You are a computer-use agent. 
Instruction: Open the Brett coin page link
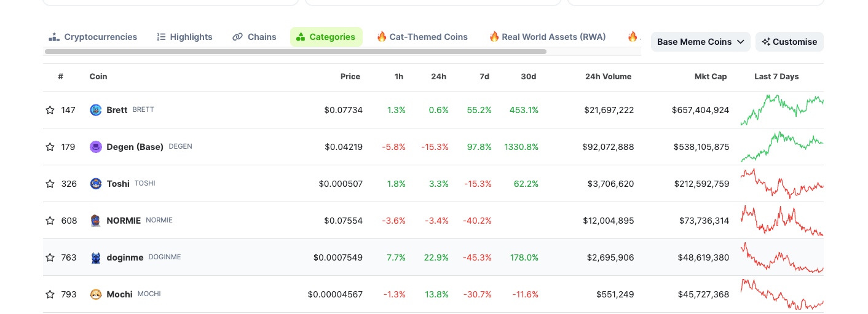point(117,110)
